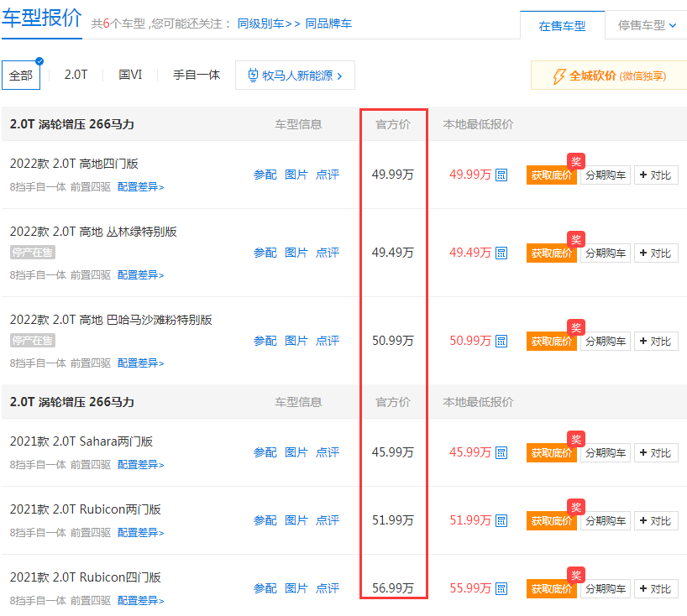View 点评 for 高地四门版
687x616 pixels.
[x=328, y=175]
